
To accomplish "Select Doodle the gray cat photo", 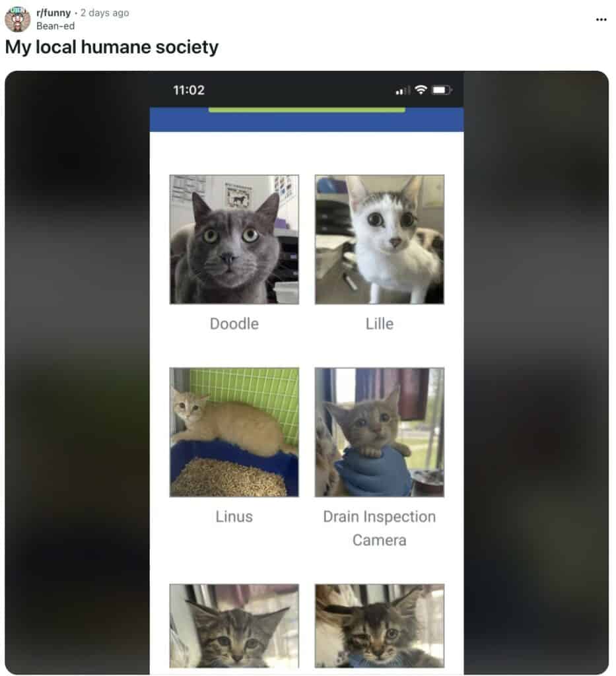I will pos(234,239).
